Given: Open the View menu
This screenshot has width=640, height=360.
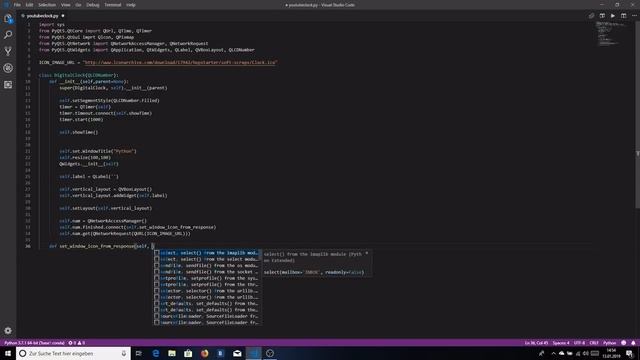Looking at the screenshot, I should point(65,5).
